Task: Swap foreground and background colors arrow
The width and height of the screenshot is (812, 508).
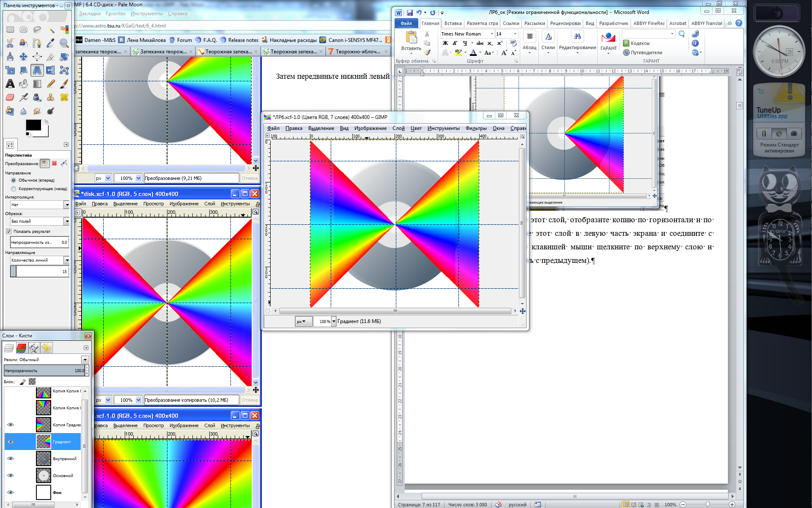Action: pyautogui.click(x=46, y=122)
